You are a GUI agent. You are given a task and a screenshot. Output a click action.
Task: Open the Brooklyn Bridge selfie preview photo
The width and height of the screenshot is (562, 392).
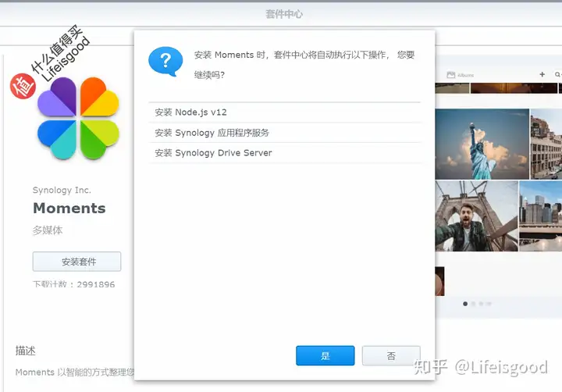[x=476, y=216]
